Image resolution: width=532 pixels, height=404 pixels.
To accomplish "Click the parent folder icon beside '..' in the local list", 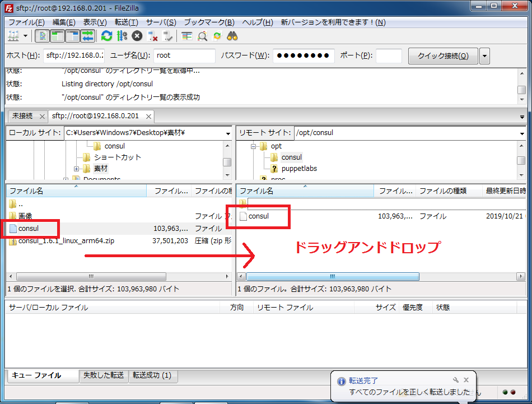I will 13,204.
